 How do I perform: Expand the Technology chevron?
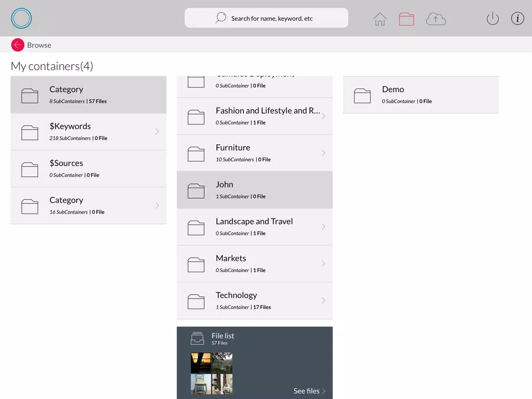point(323,301)
